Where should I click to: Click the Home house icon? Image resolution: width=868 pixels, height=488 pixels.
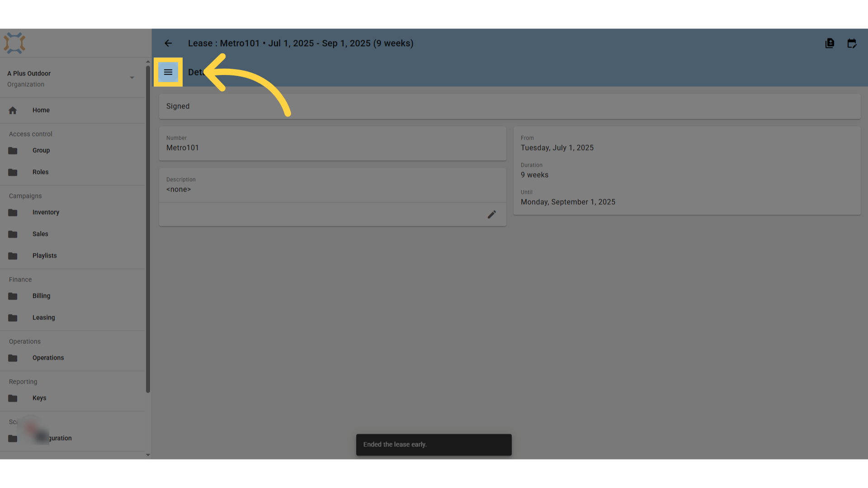13,110
